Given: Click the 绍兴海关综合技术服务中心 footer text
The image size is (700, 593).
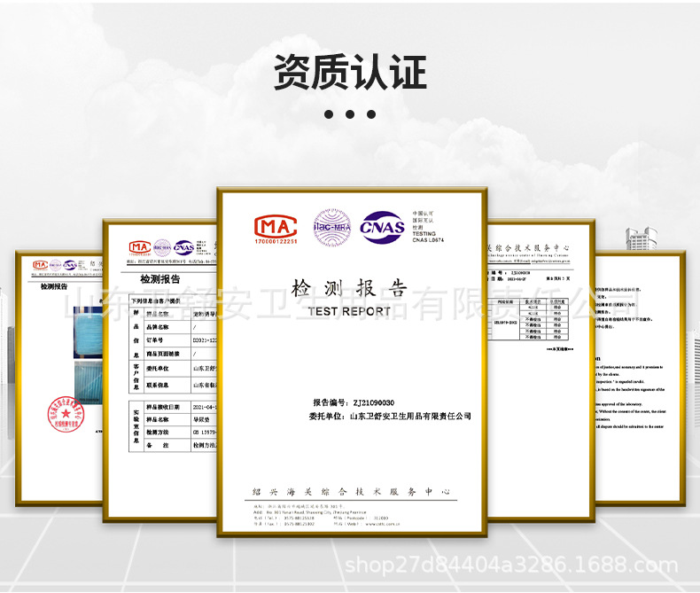Looking at the screenshot, I should tap(351, 492).
